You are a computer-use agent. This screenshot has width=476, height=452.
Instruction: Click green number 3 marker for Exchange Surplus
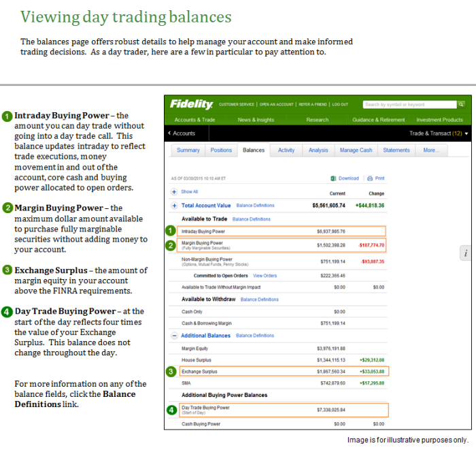point(171,372)
